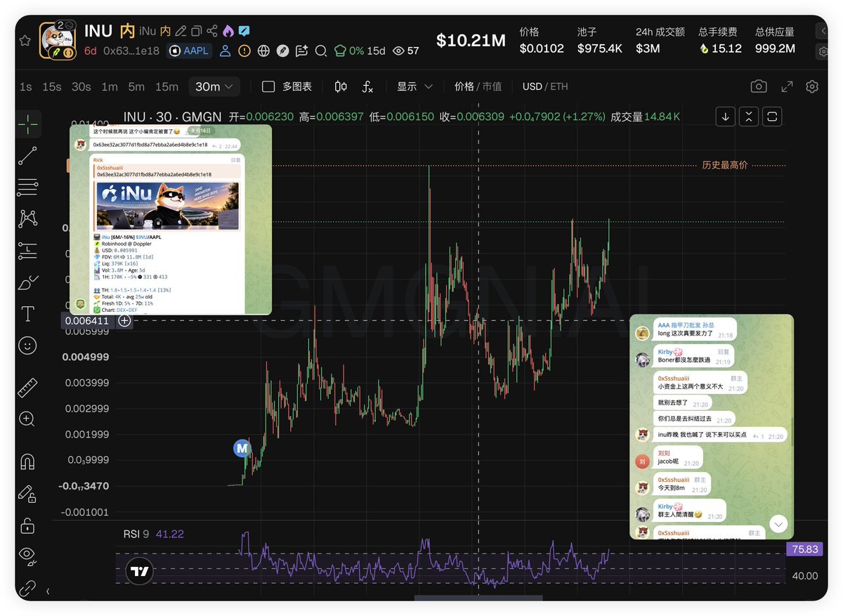The height and width of the screenshot is (616, 843).
Task: Click the blue note comment icon
Action: [244, 32]
